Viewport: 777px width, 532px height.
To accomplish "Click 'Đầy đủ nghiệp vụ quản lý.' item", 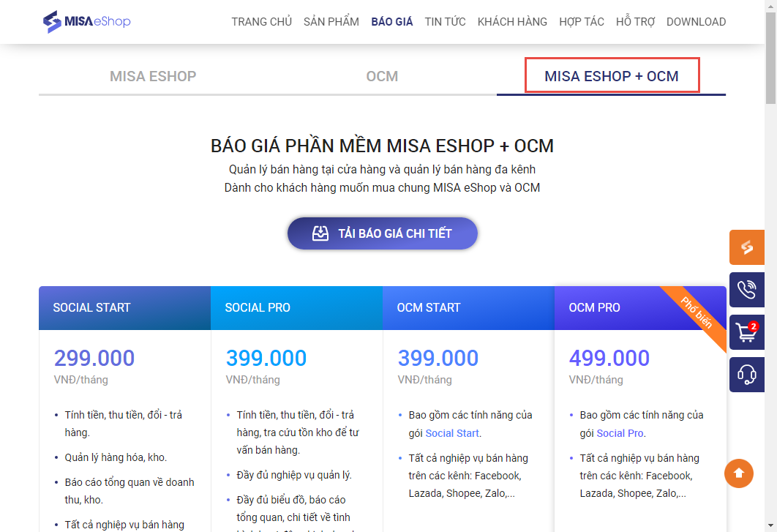I will [x=294, y=475].
